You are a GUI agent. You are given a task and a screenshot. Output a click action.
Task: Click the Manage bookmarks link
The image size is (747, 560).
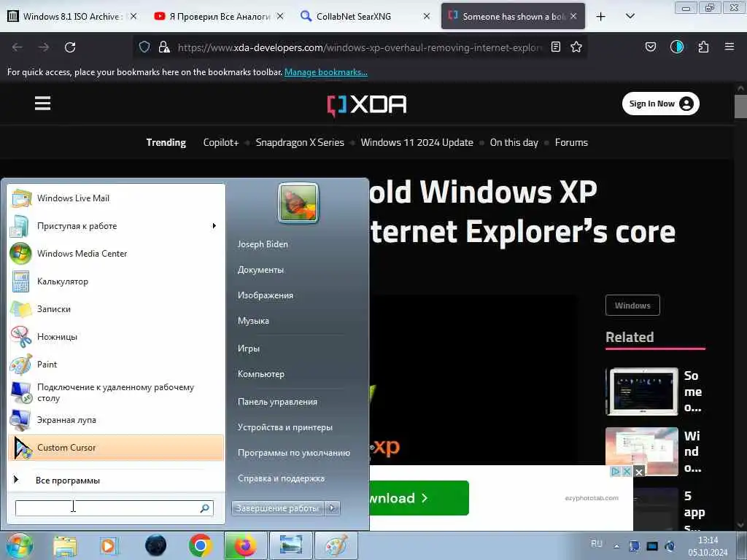(x=326, y=72)
